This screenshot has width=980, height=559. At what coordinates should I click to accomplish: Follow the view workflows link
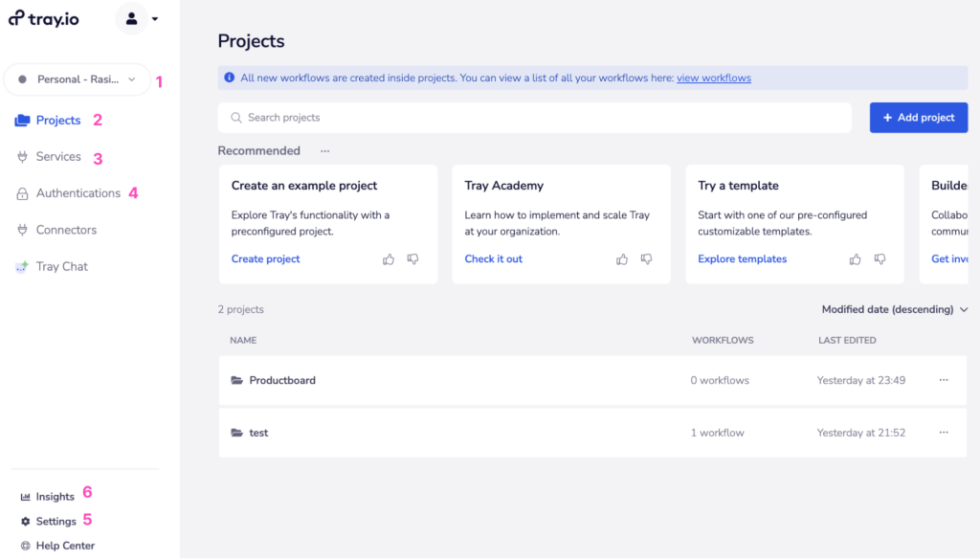coord(714,78)
